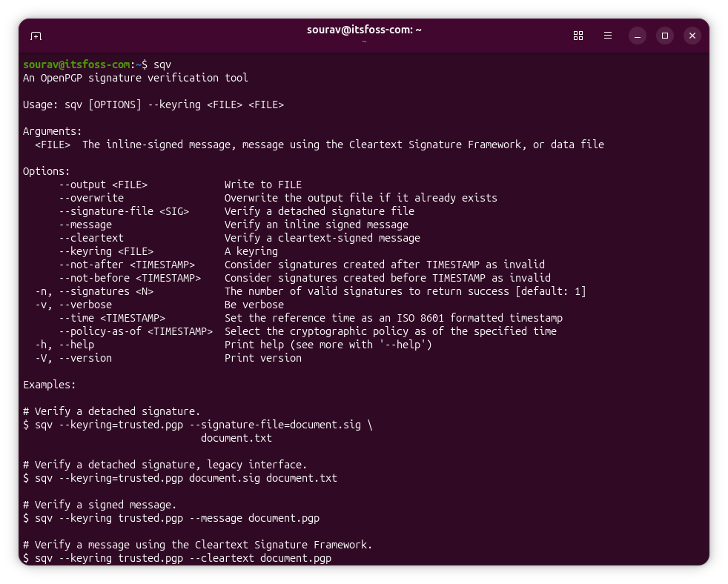Click the --signature-file <SIG> option
The image size is (728, 584).
pos(124,211)
